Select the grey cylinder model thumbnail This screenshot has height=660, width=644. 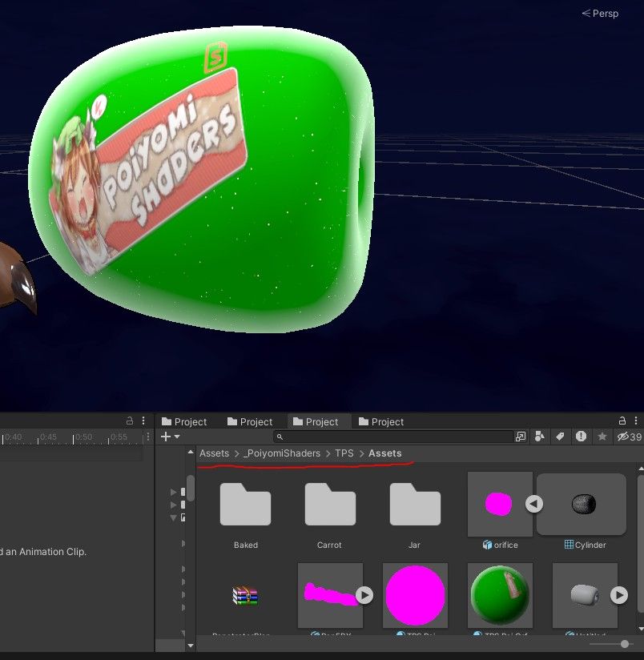(x=585, y=595)
